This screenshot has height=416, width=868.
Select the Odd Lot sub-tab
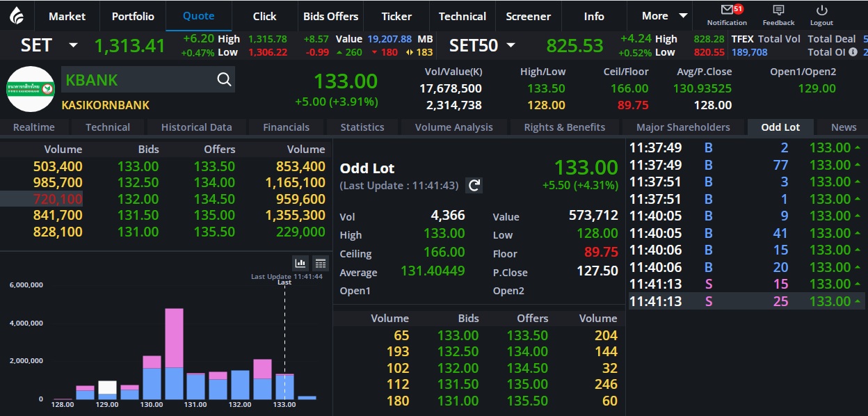[x=781, y=127]
